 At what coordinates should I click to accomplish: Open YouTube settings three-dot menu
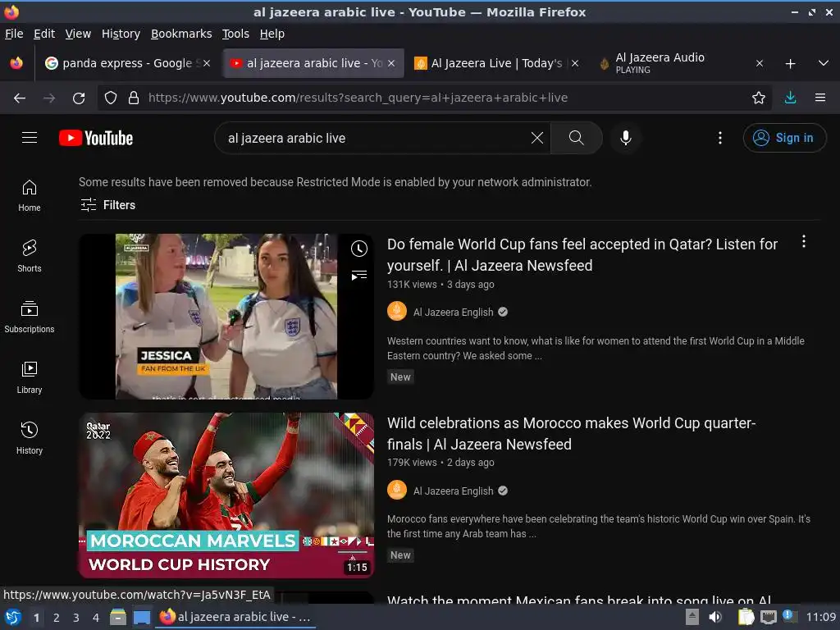[x=720, y=138]
